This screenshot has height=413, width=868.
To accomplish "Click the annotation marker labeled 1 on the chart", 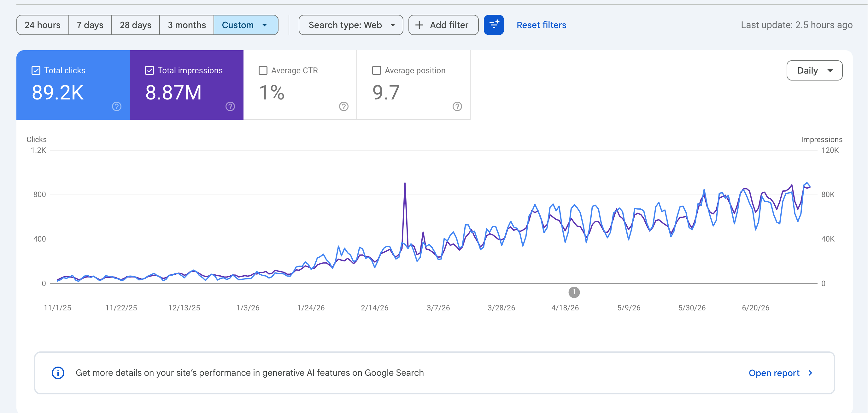I will pyautogui.click(x=574, y=292).
